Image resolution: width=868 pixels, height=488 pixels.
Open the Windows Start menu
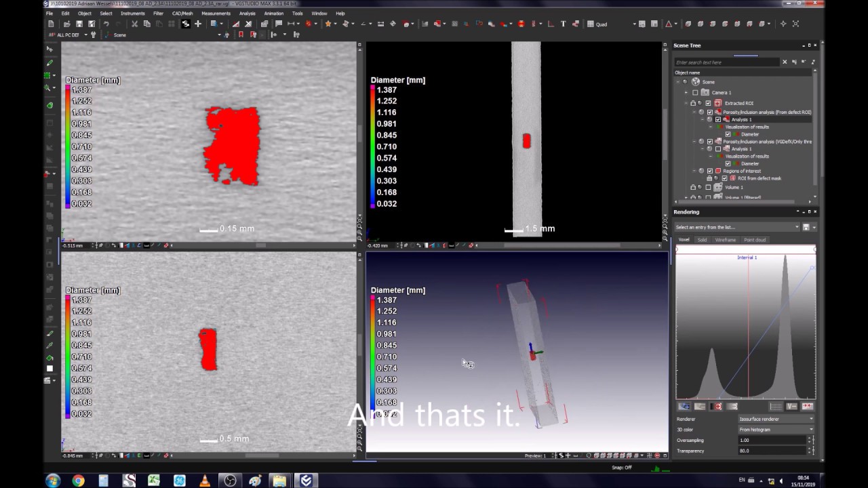click(52, 481)
